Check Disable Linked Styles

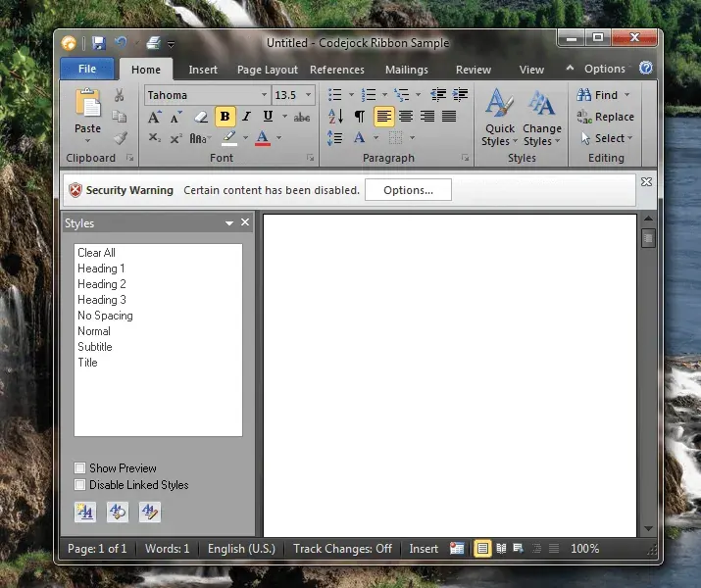coord(80,485)
